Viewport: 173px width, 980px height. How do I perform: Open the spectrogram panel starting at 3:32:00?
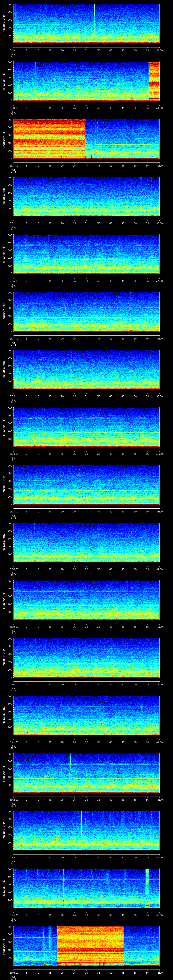(x=86, y=196)
